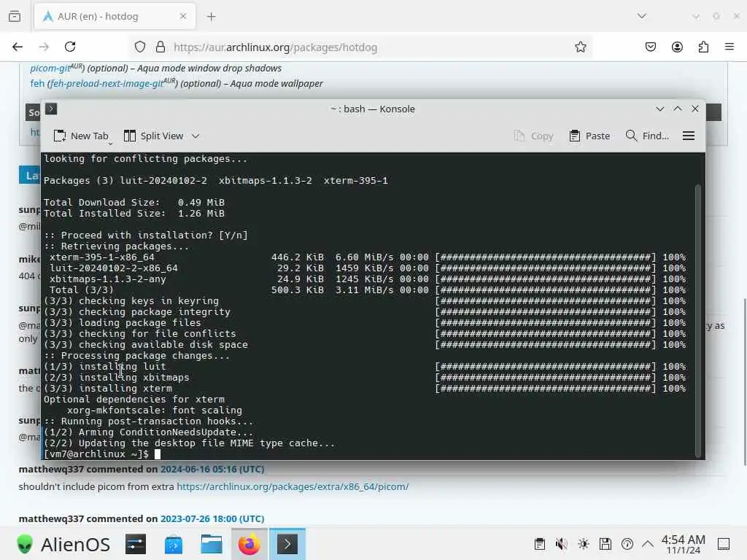Open Konsole window menu icon
747x560 pixels.
click(51, 109)
